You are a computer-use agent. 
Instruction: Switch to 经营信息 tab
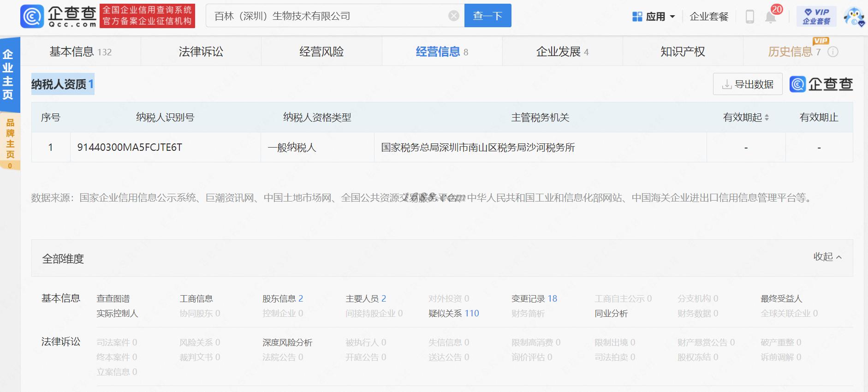(x=442, y=52)
